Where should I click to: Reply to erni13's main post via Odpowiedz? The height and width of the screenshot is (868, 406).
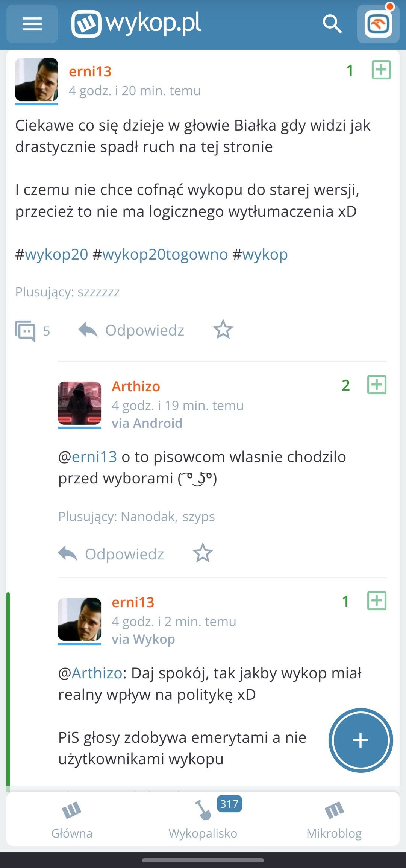131,330
